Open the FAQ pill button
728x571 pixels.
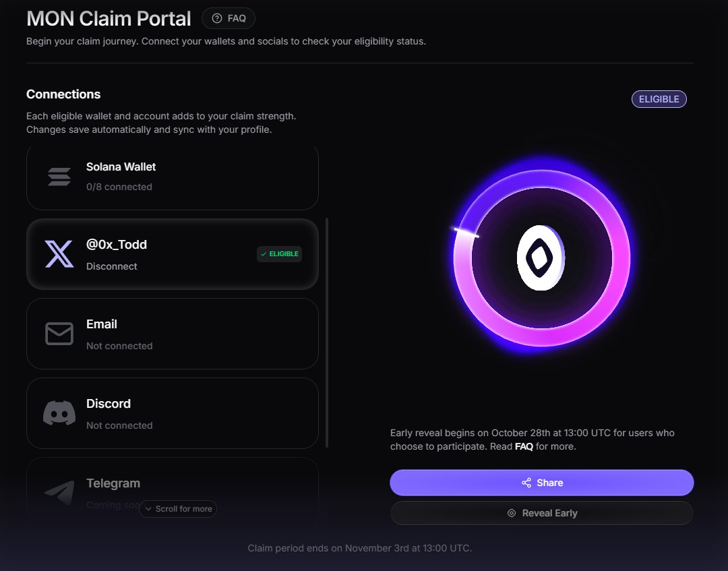coord(229,19)
